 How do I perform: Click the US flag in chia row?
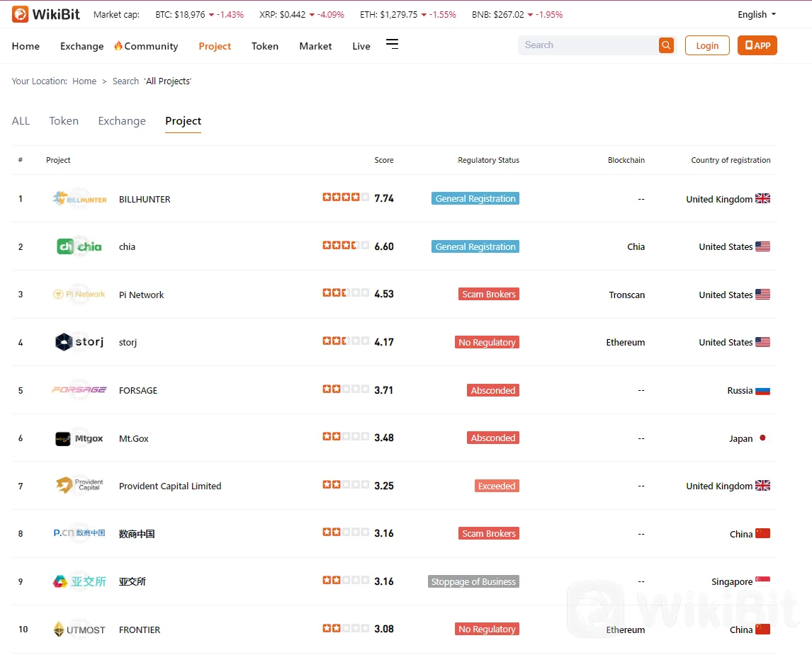[x=762, y=247]
